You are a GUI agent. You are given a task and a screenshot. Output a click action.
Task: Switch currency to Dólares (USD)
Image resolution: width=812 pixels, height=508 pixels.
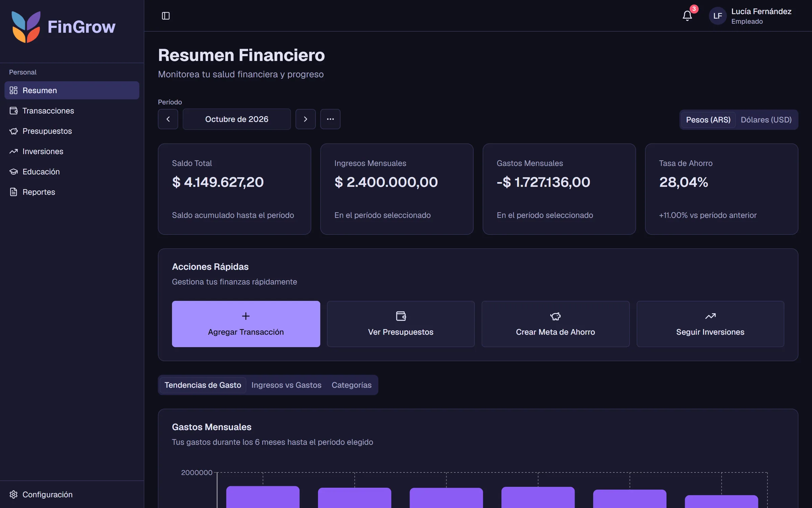click(766, 120)
